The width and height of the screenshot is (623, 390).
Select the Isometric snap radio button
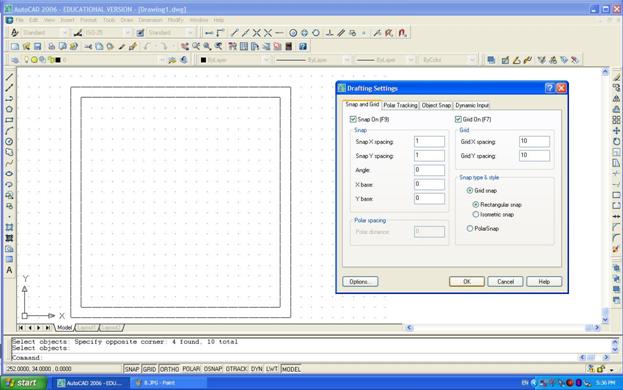[x=476, y=214]
